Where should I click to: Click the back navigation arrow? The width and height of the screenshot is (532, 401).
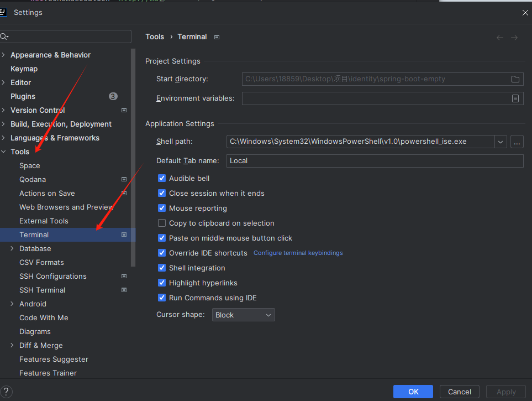[x=499, y=38]
